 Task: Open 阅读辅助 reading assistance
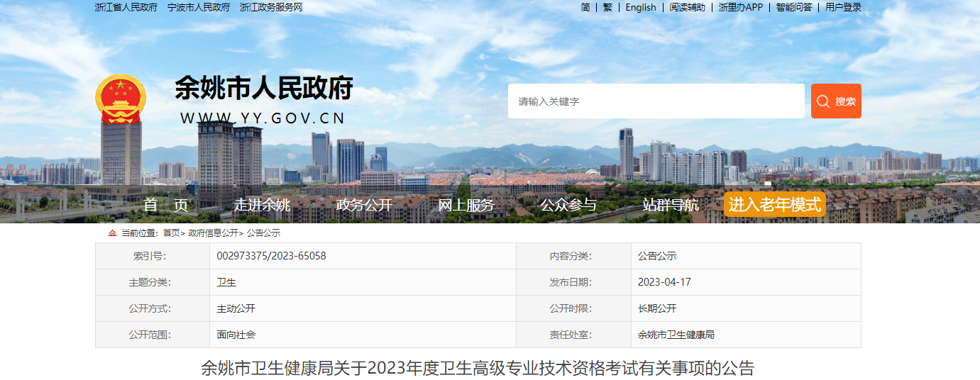coord(688,7)
